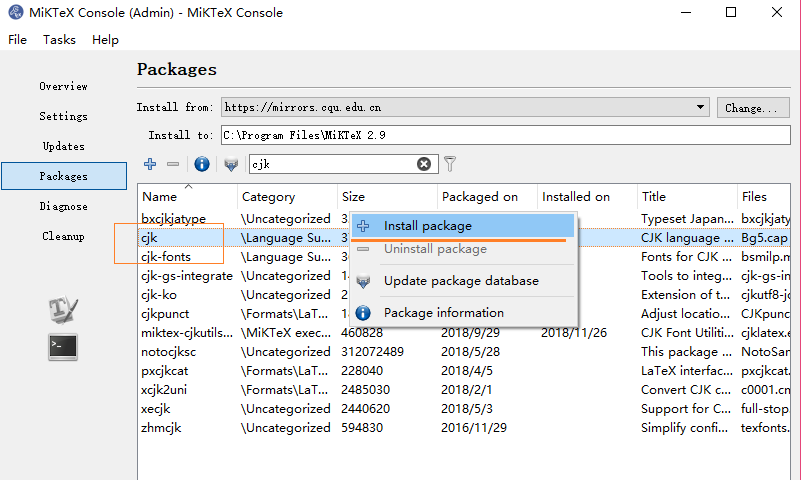This screenshot has height=480, width=801.
Task: Click the update package database toolbar icon
Action: [x=231, y=164]
